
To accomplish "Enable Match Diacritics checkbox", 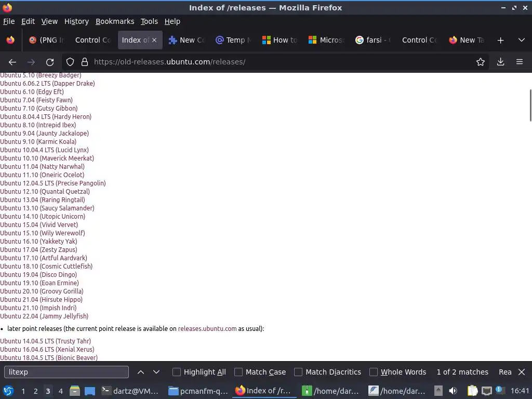I will click(298, 372).
